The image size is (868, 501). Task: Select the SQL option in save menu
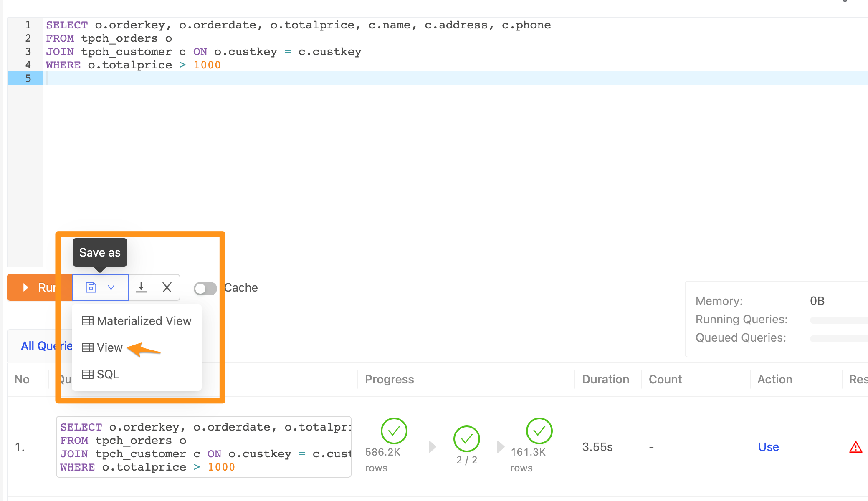click(x=137, y=374)
